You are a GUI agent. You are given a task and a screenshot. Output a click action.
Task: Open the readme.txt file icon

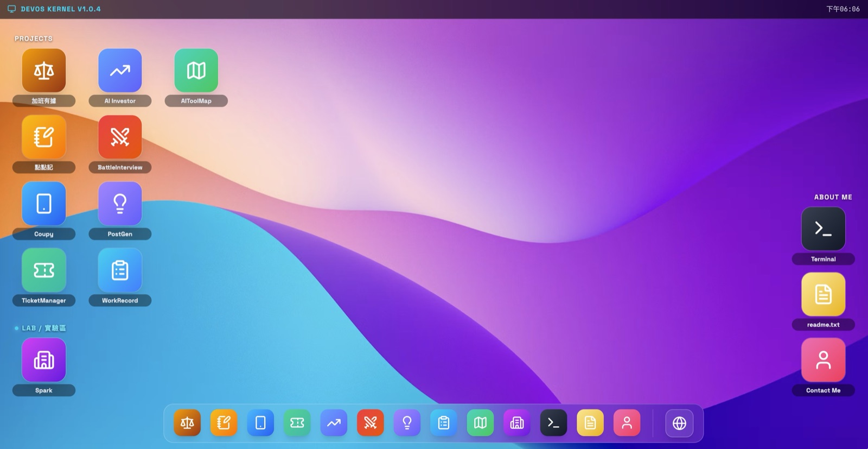tap(823, 294)
